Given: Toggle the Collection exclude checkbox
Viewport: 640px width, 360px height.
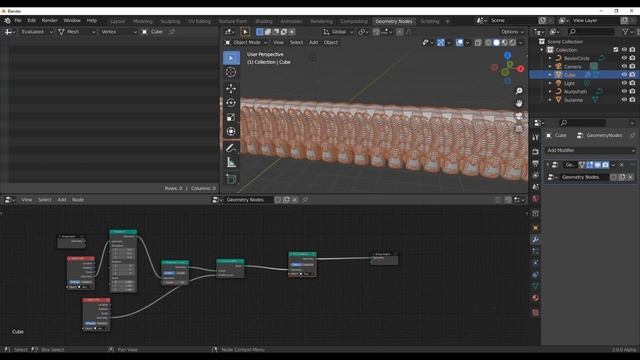Looking at the screenshot, I should click(616, 50).
